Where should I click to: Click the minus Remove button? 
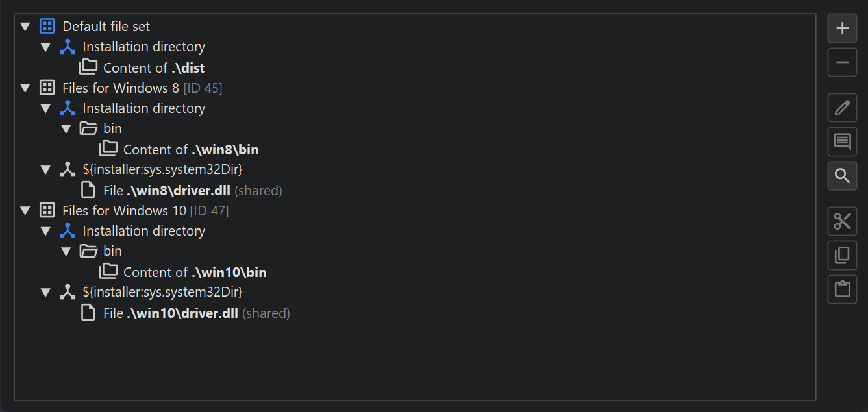pos(842,62)
